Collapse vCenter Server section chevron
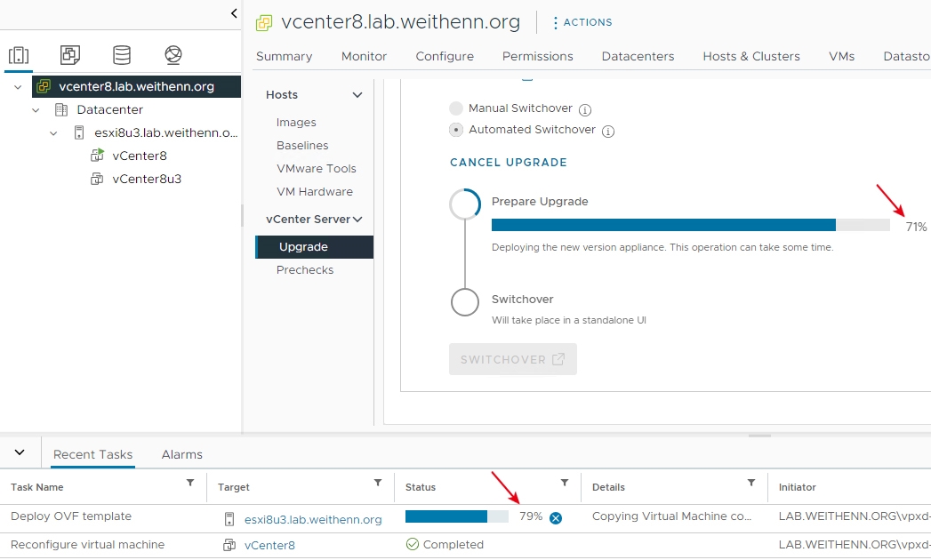931x560 pixels. click(357, 220)
